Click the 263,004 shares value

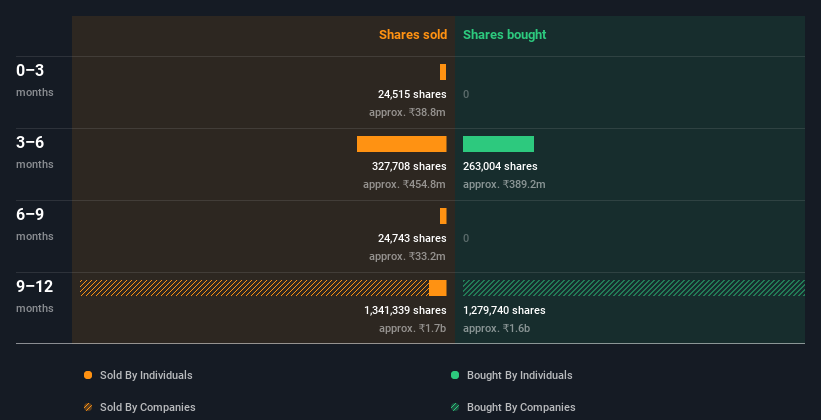[500, 166]
